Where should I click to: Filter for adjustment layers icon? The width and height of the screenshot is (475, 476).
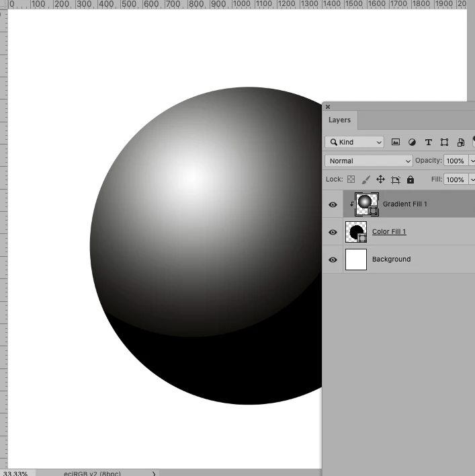(x=412, y=142)
